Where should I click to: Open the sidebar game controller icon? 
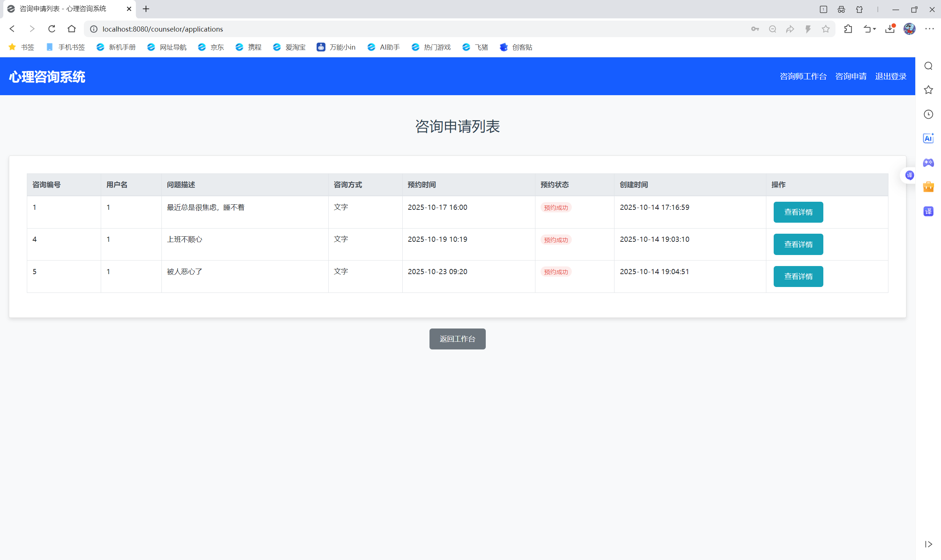click(928, 163)
